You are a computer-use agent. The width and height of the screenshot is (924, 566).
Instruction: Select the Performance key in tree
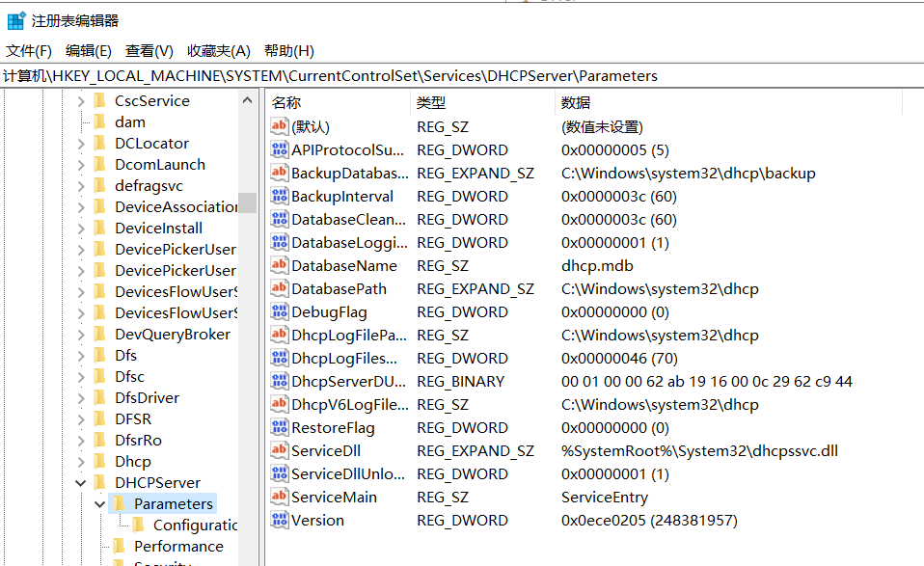pos(178,546)
